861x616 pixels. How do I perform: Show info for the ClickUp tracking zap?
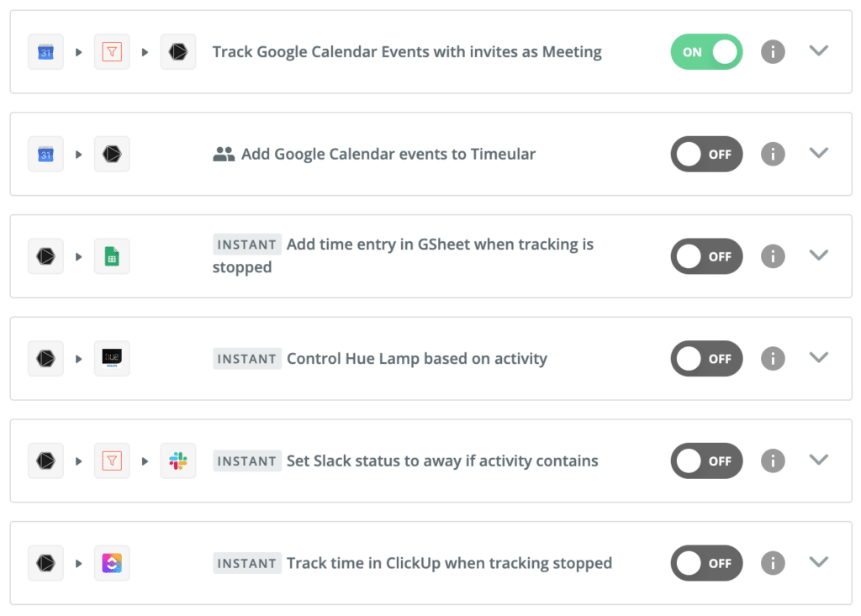773,563
